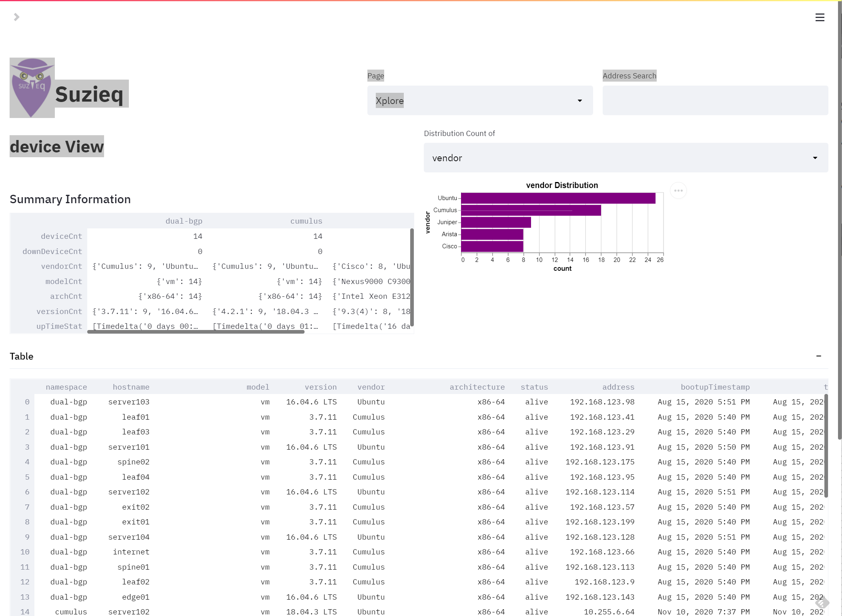Viewport: 842px width, 616px height.
Task: Click the summary table horizontal scrollbar
Action: click(x=196, y=332)
